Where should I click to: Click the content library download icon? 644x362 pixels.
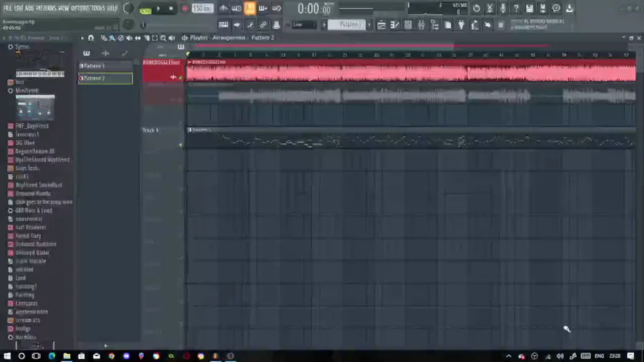click(x=570, y=8)
